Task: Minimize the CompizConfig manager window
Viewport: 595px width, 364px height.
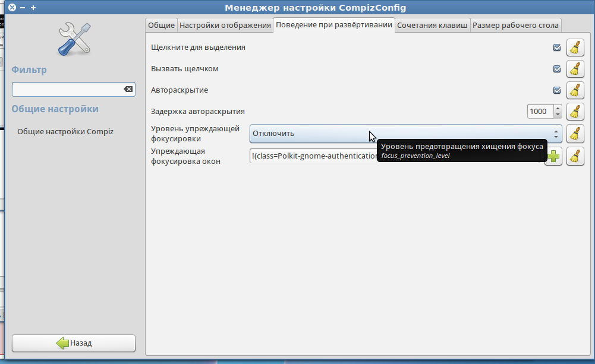Action: coord(23,8)
